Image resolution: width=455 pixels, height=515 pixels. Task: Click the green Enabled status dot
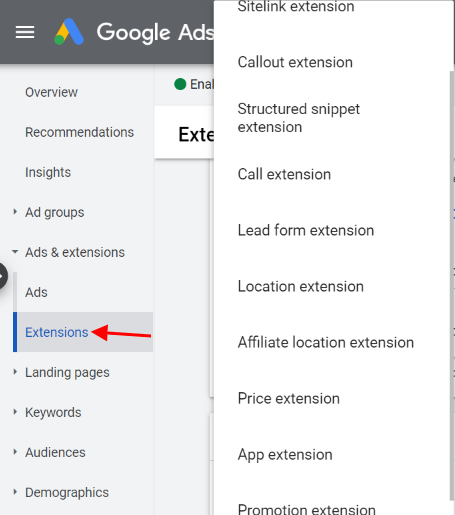180,84
